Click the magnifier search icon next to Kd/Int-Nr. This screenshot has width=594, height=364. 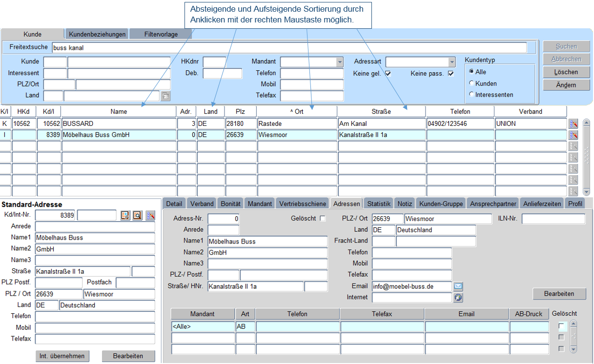(138, 215)
